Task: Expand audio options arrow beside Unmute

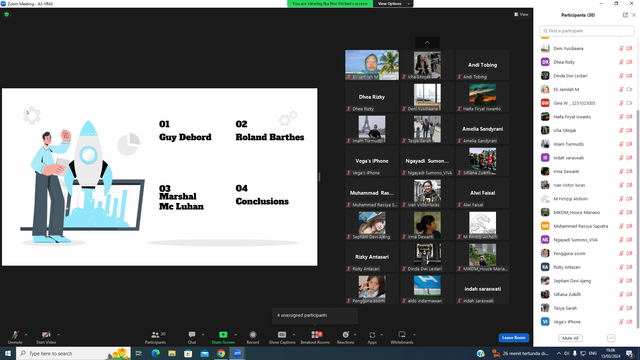Action: (x=26, y=335)
